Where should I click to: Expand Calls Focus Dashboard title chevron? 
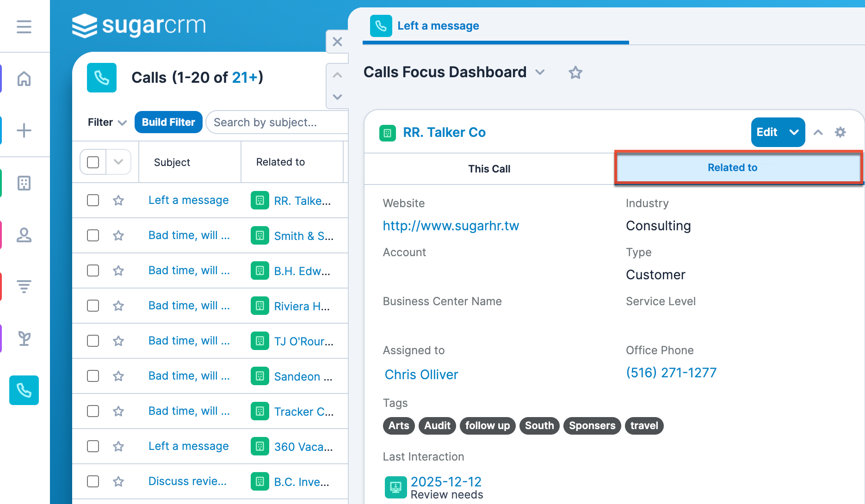click(x=540, y=73)
